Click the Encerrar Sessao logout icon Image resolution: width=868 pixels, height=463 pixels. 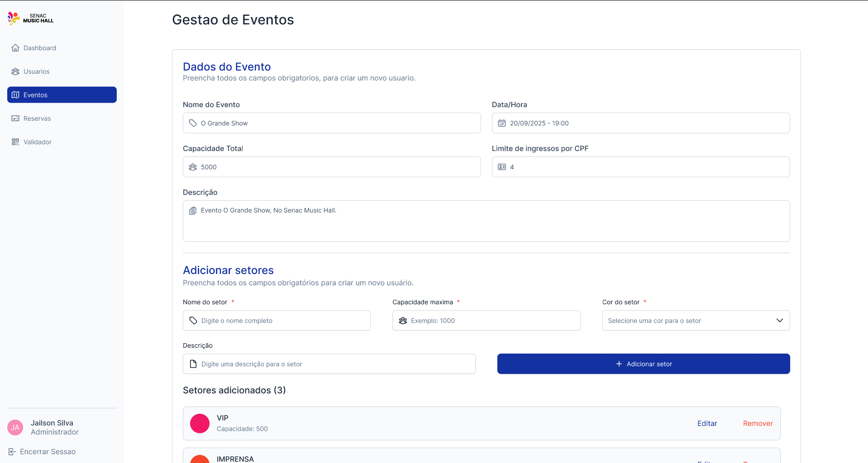click(12, 452)
